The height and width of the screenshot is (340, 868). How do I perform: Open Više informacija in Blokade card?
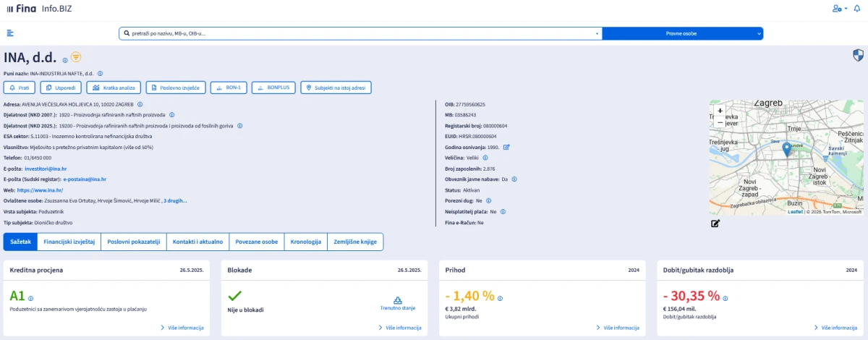tap(400, 328)
